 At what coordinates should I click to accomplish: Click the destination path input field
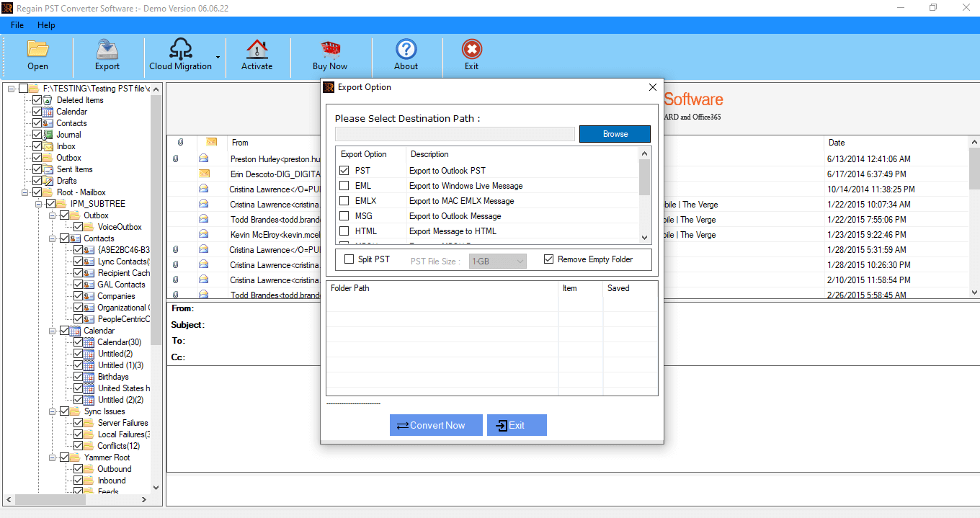click(455, 134)
